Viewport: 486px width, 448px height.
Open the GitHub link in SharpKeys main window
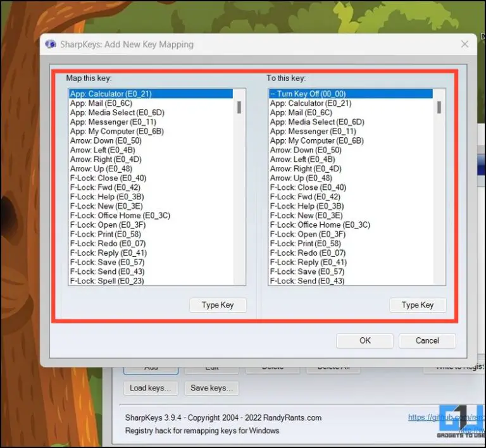pos(446,418)
